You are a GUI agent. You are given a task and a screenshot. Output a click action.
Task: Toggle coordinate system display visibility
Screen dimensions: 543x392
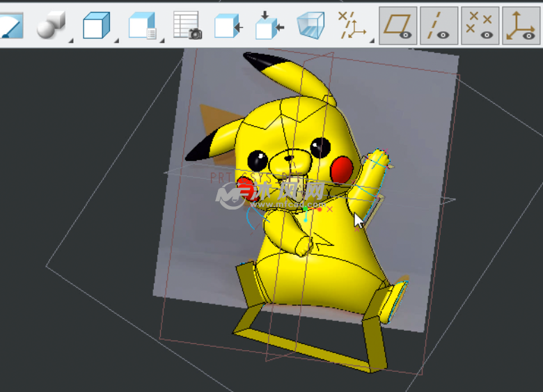tap(521, 26)
